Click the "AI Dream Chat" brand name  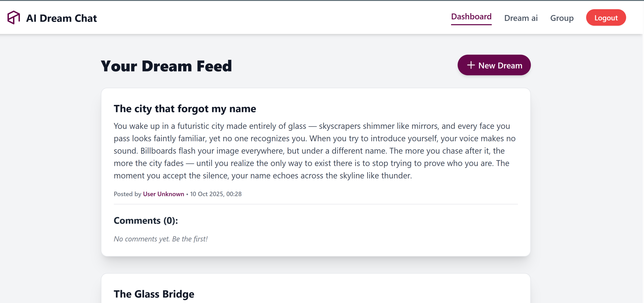click(x=61, y=18)
